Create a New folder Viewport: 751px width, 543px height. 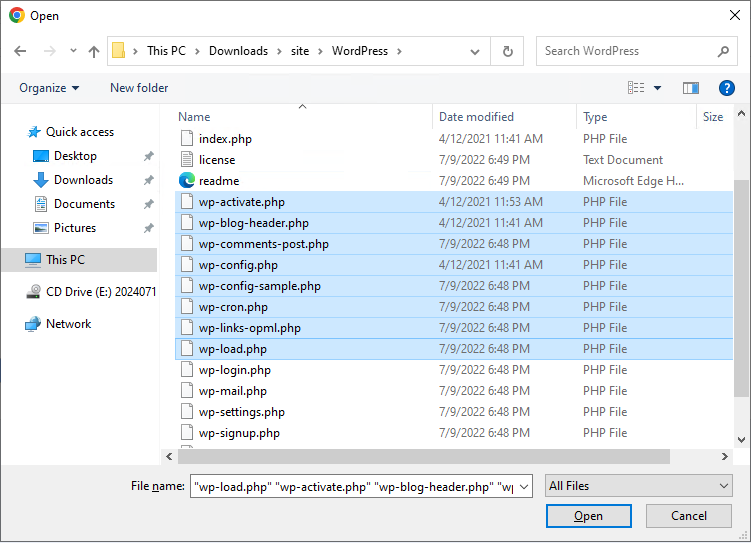click(x=139, y=88)
